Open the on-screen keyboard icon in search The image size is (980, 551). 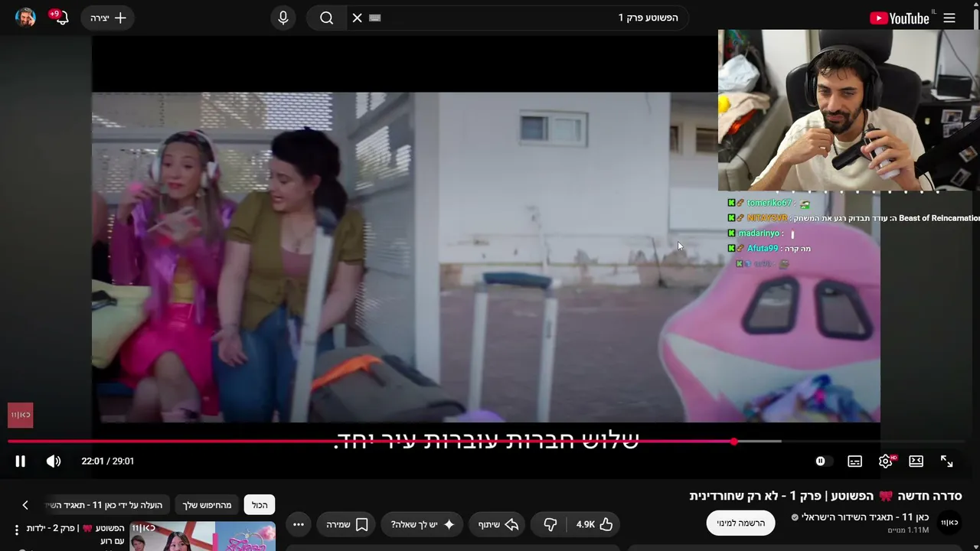(x=374, y=18)
